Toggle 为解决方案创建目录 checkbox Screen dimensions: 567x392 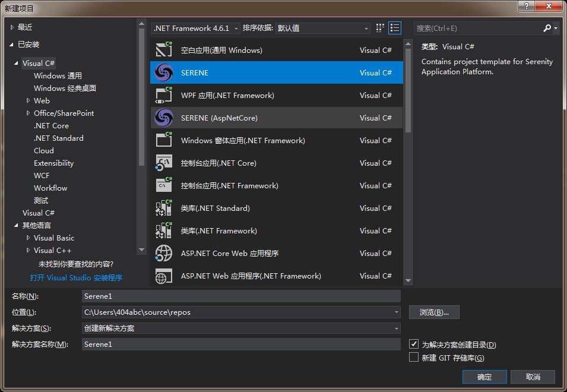[414, 344]
